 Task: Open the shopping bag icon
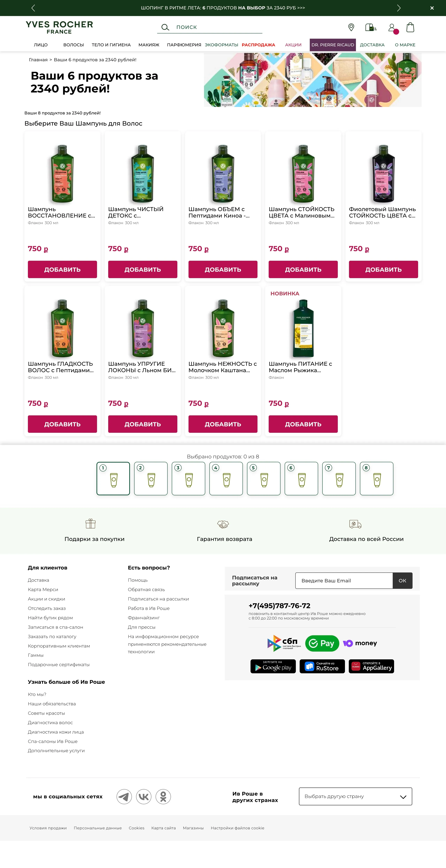tap(410, 27)
